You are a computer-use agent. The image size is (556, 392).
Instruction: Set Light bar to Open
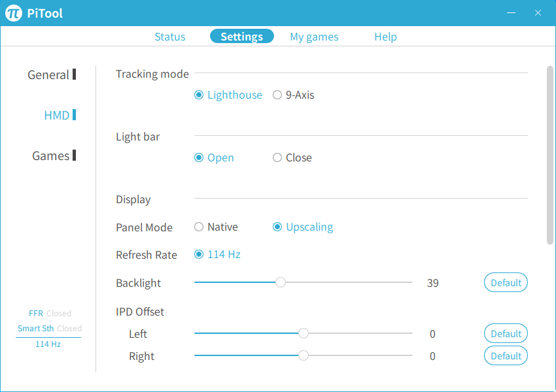[x=214, y=157]
